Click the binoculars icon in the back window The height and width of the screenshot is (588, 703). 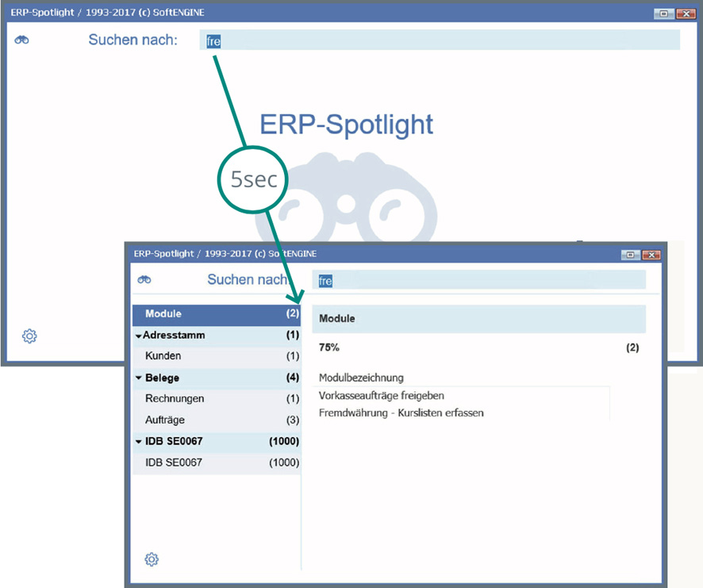(21, 40)
